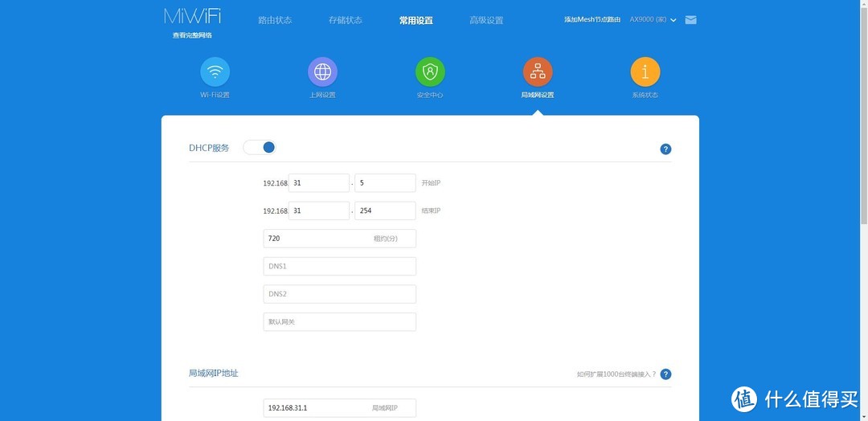The height and width of the screenshot is (421, 868).
Task: Open the mail envelope icon
Action: point(690,20)
